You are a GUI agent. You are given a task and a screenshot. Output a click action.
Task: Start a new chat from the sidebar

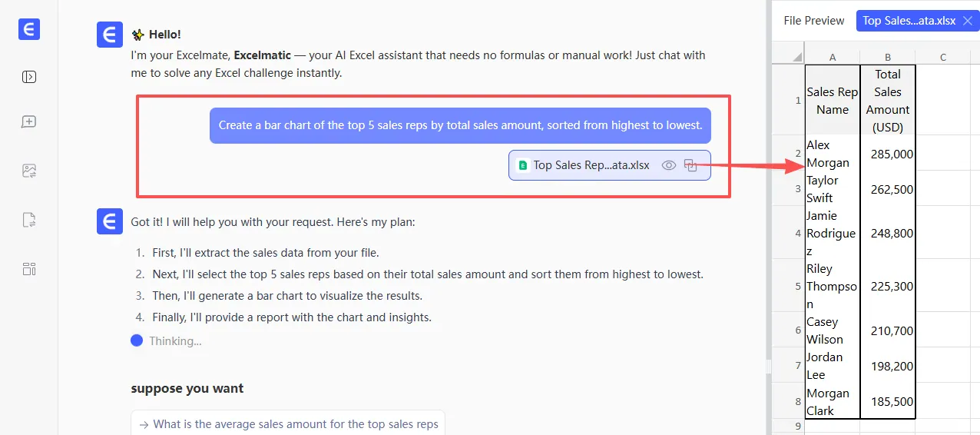tap(29, 122)
